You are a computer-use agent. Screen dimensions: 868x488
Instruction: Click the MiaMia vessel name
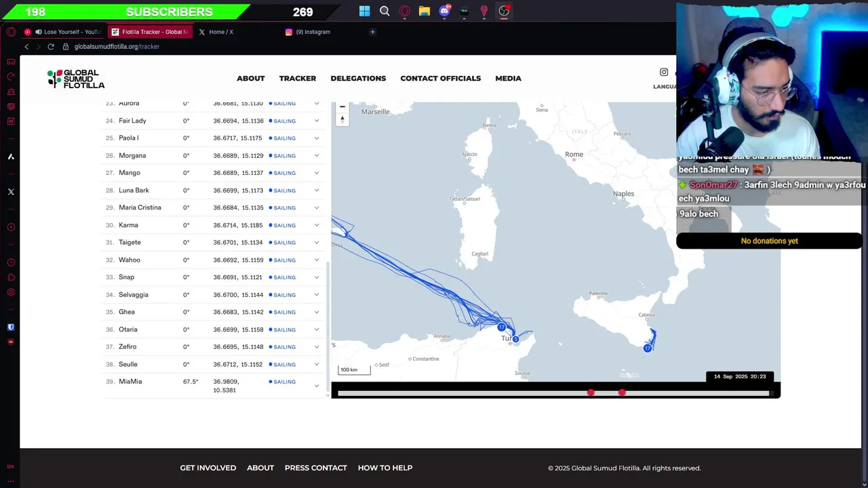[x=130, y=382]
